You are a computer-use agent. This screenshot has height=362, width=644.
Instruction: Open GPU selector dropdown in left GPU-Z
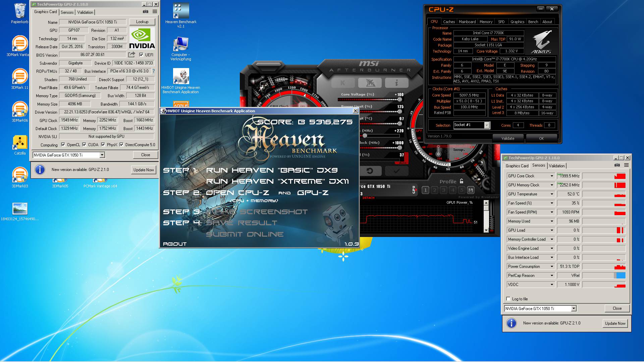click(x=102, y=155)
